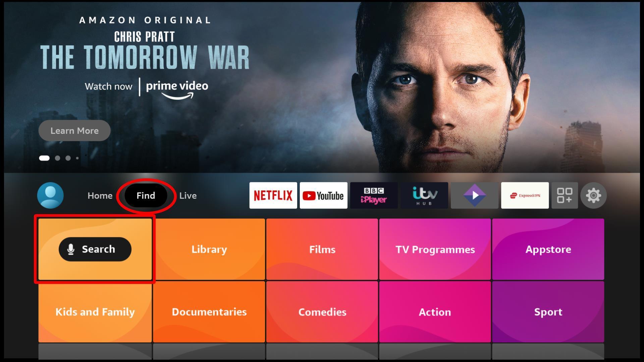Navigate to Films category tile
The width and height of the screenshot is (644, 362).
pos(322,249)
